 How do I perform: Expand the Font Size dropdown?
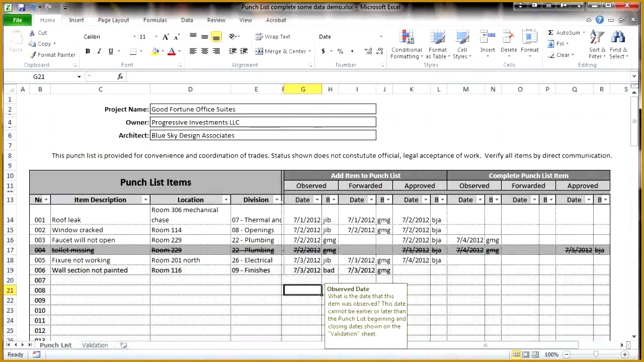point(155,37)
